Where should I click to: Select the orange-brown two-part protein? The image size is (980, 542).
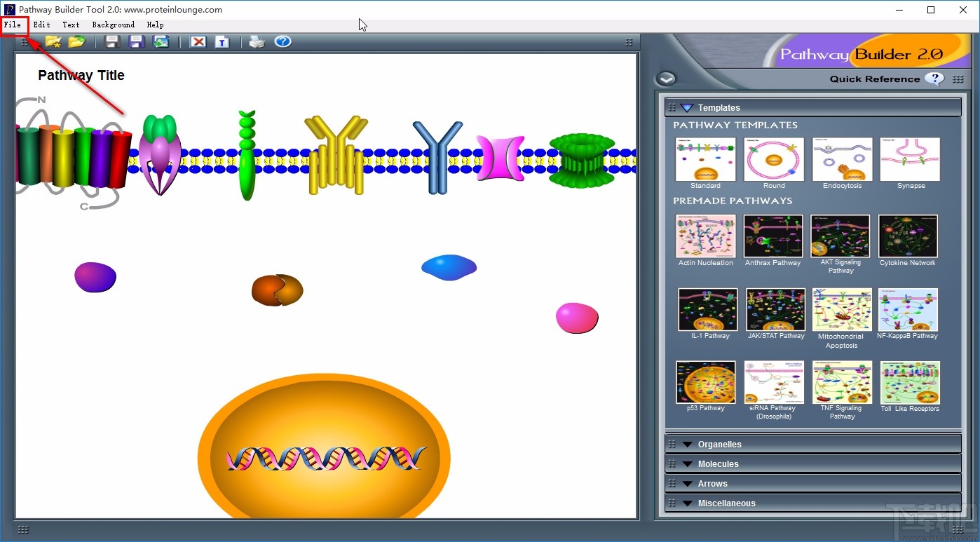point(278,290)
